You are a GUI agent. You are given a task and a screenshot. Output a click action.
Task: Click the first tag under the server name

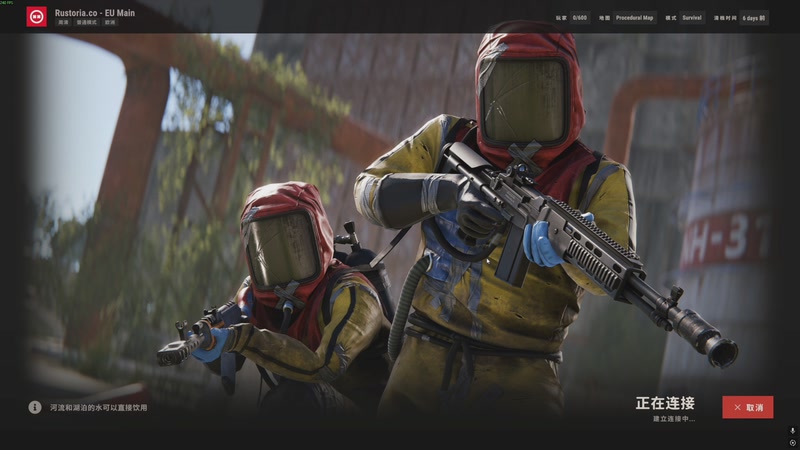[63, 22]
